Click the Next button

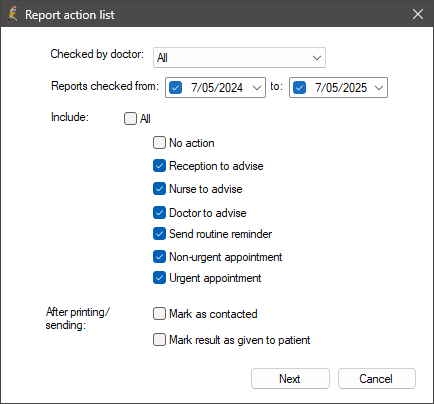pos(290,379)
